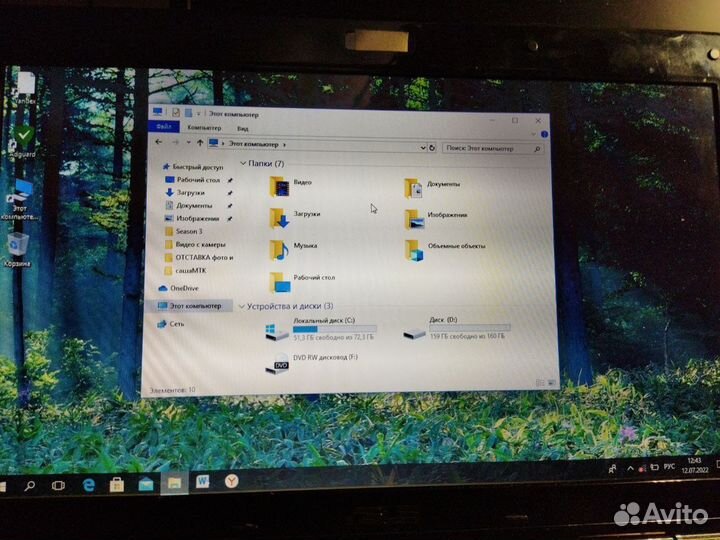Click Этот компьютер in the address bar
This screenshot has width=720, height=540.
(x=253, y=144)
